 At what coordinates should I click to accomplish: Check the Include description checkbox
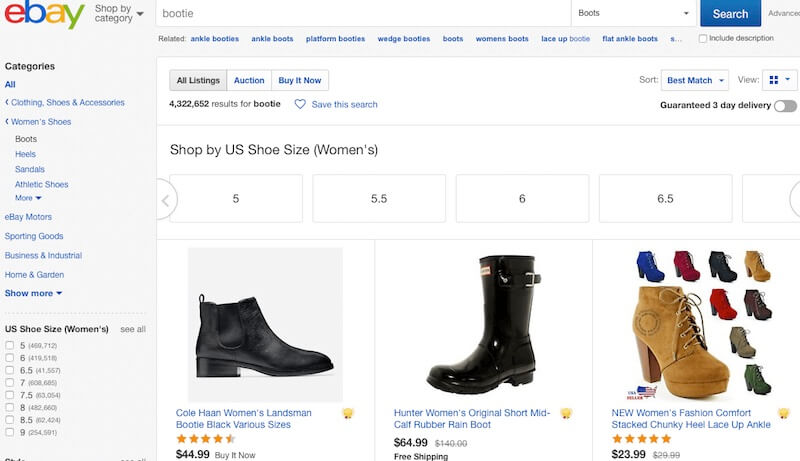pos(703,39)
